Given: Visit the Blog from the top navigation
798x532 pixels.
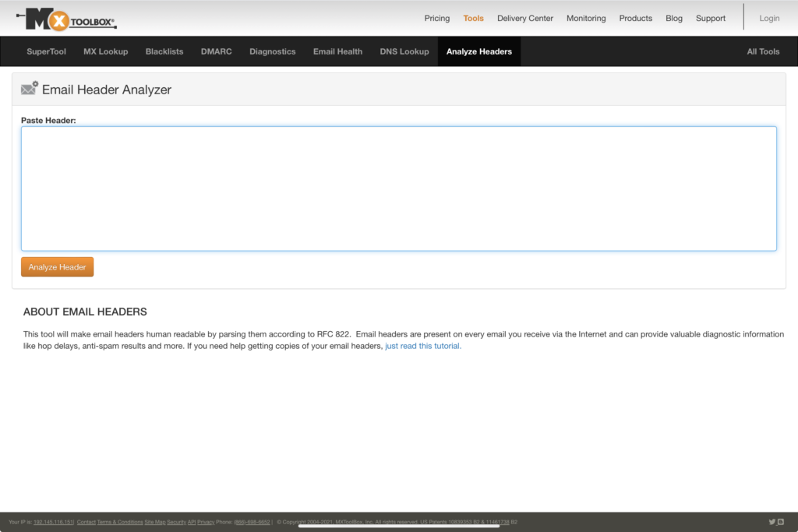Looking at the screenshot, I should click(x=674, y=19).
